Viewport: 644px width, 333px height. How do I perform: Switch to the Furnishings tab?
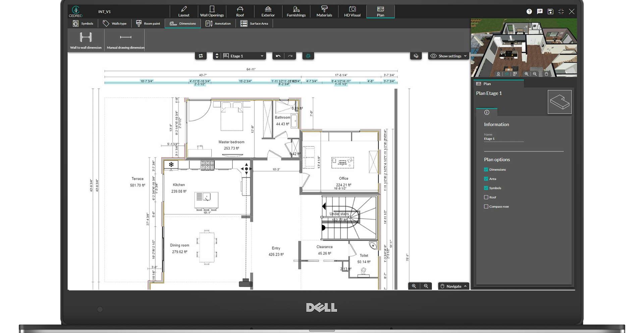[x=296, y=11]
